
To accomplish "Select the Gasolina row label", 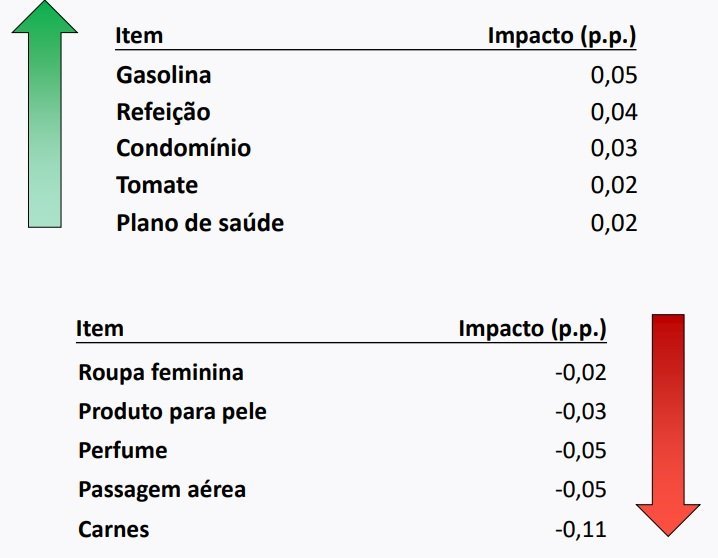I will coord(164,75).
